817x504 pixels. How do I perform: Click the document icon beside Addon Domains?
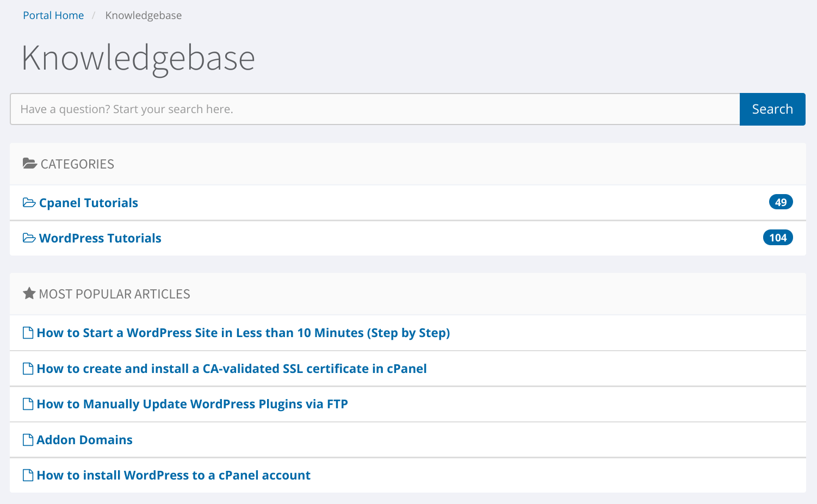28,440
